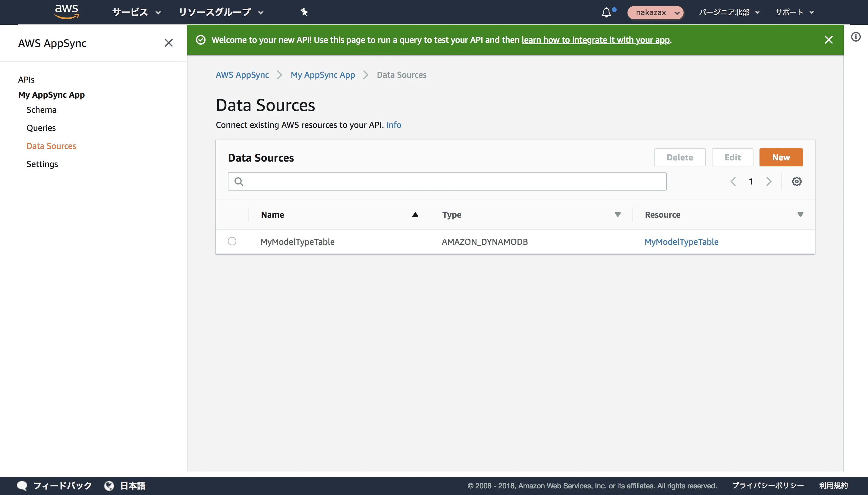Open the Info link beside description
868x495 pixels.
coord(394,125)
